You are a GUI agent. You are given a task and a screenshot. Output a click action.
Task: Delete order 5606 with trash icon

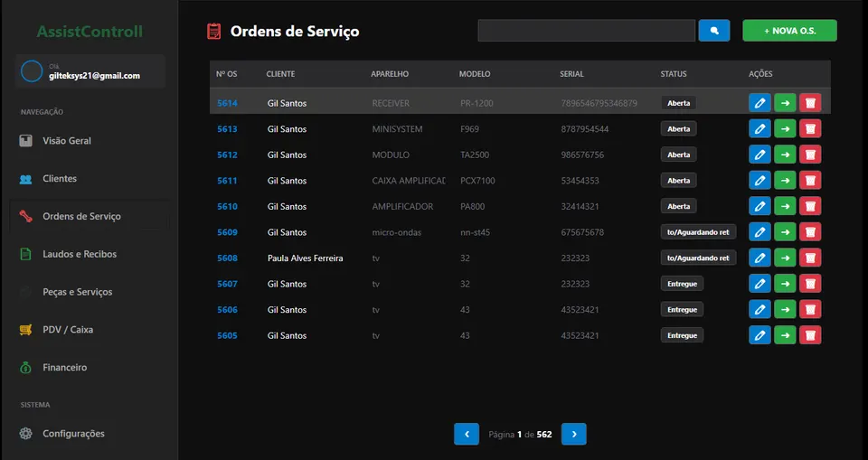click(x=810, y=309)
